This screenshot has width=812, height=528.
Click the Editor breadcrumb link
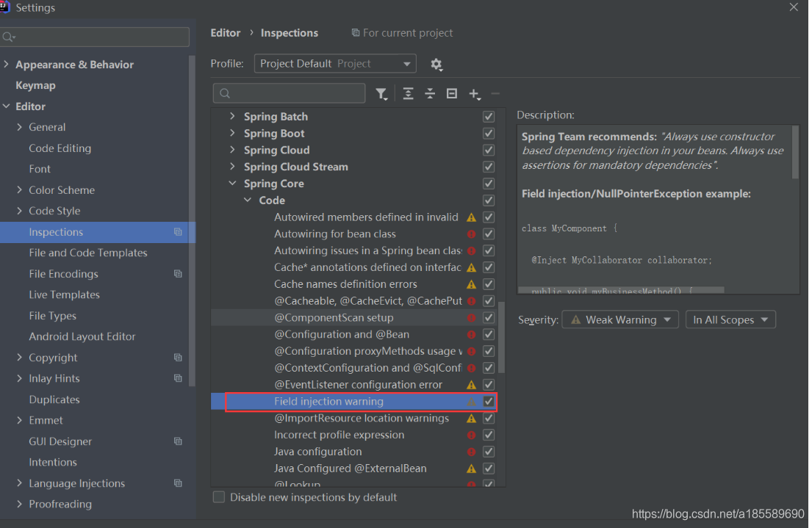click(x=226, y=32)
